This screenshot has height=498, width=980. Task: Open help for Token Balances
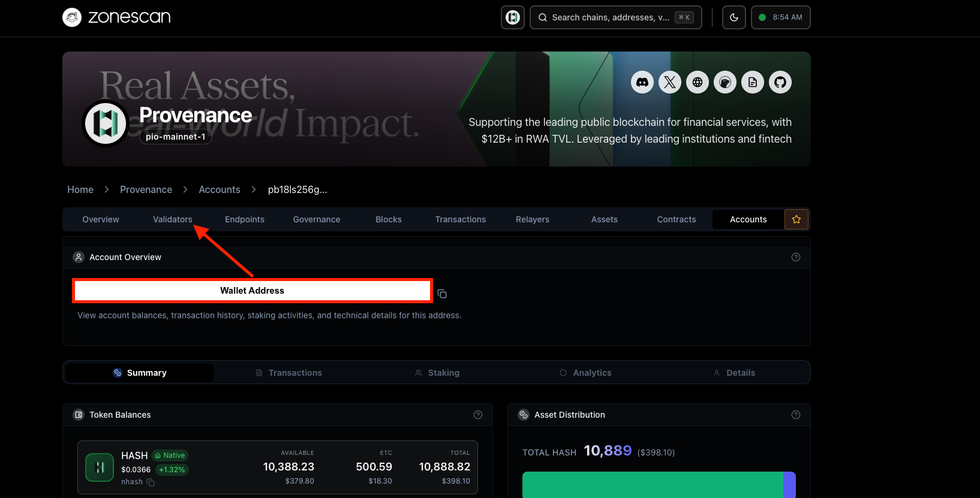coord(478,415)
